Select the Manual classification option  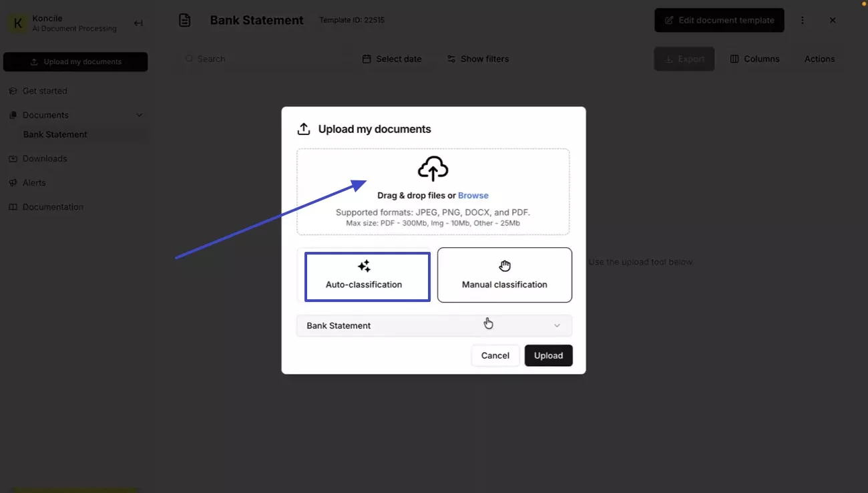coord(504,275)
